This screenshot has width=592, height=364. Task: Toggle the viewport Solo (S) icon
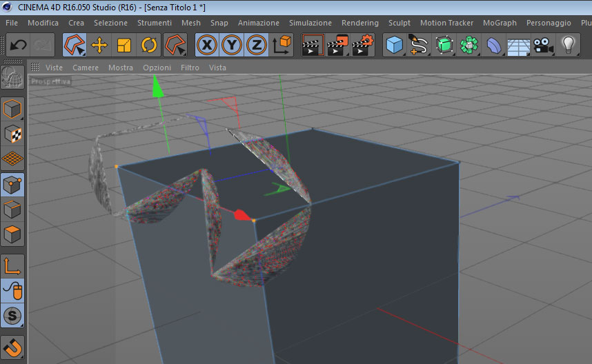12,315
